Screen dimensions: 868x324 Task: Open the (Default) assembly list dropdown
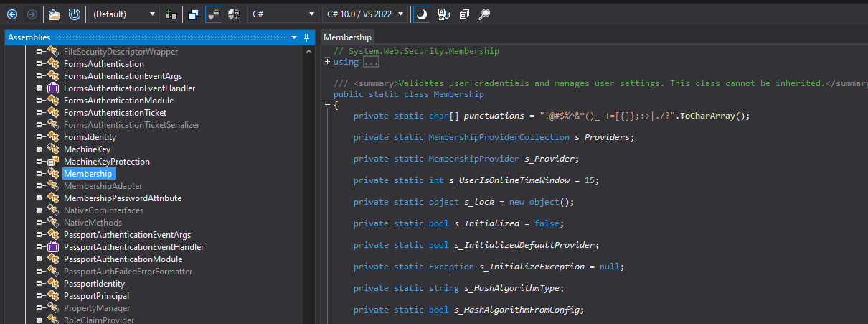pyautogui.click(x=125, y=14)
